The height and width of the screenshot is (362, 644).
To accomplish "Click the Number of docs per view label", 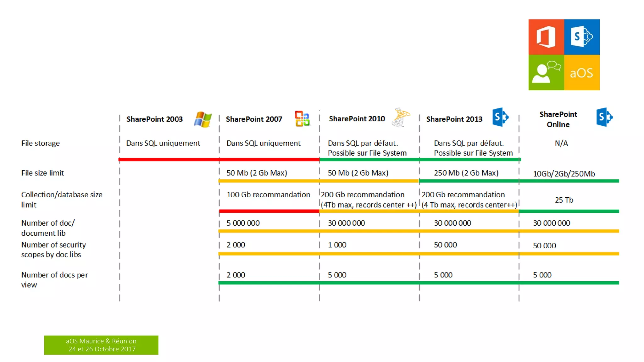I will pyautogui.click(x=54, y=280).
